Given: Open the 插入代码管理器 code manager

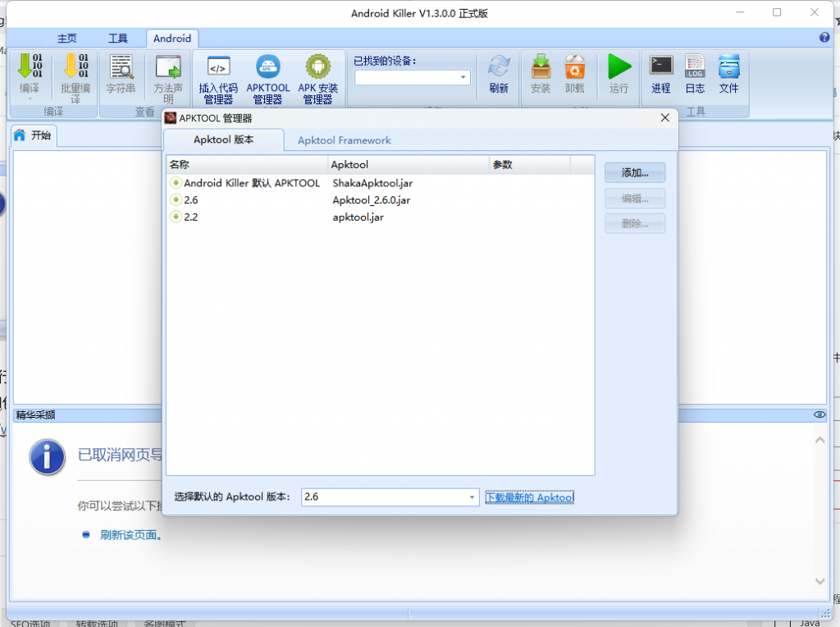Looking at the screenshot, I should [218, 80].
